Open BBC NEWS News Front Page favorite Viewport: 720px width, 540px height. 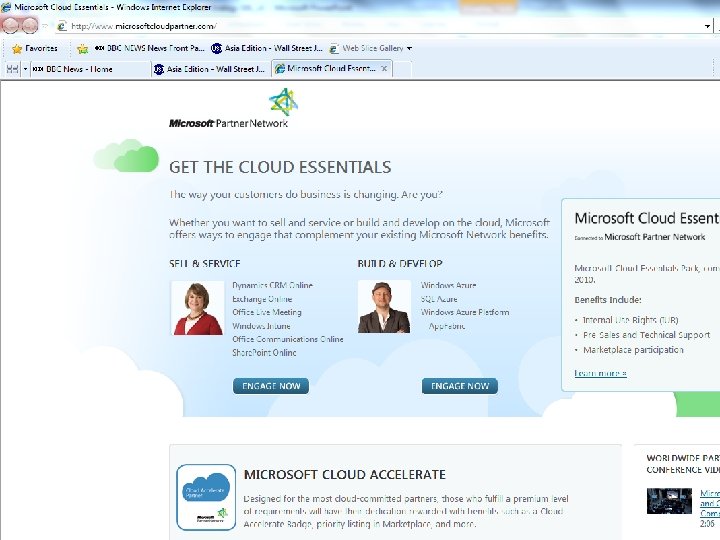[x=150, y=48]
